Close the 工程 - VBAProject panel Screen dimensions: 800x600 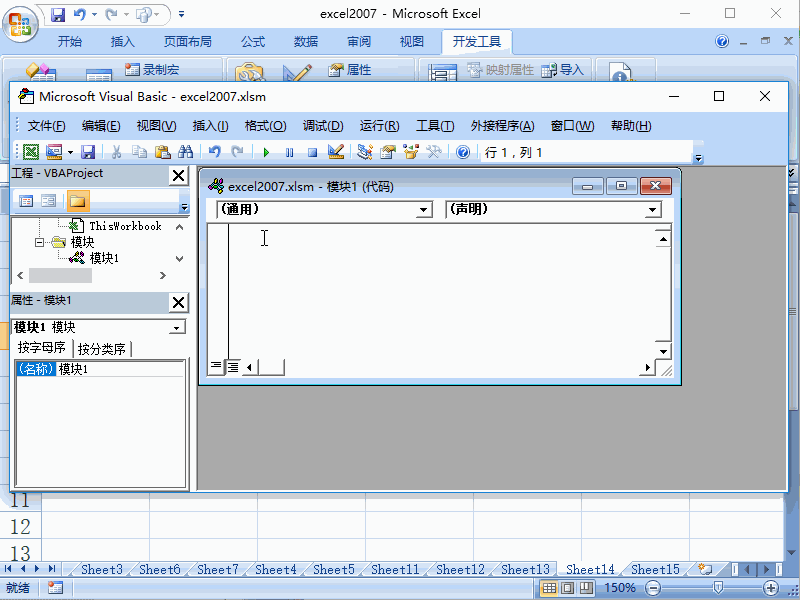(179, 176)
